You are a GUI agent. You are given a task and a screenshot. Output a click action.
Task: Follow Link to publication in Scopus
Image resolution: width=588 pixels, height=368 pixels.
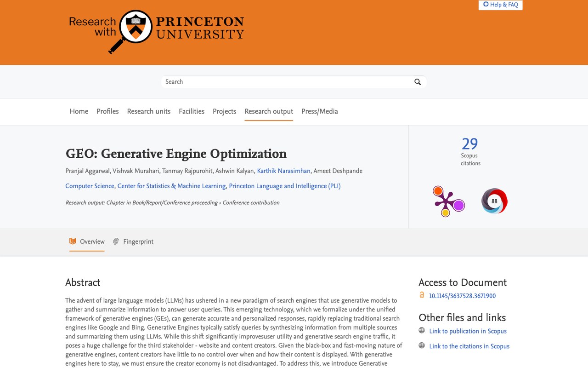coord(468,331)
